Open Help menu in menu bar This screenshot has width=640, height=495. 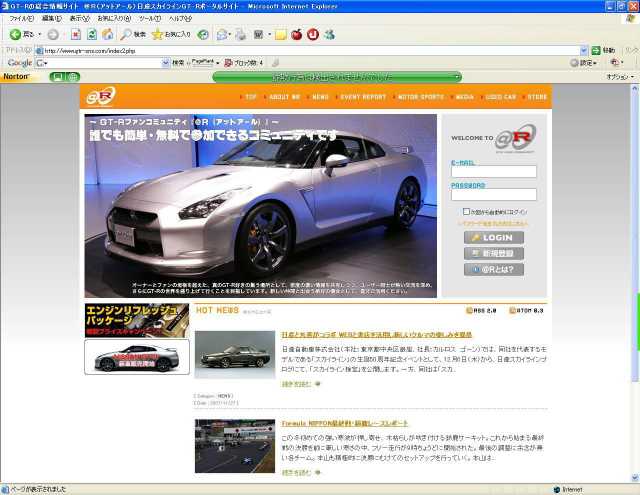pyautogui.click(x=180, y=18)
